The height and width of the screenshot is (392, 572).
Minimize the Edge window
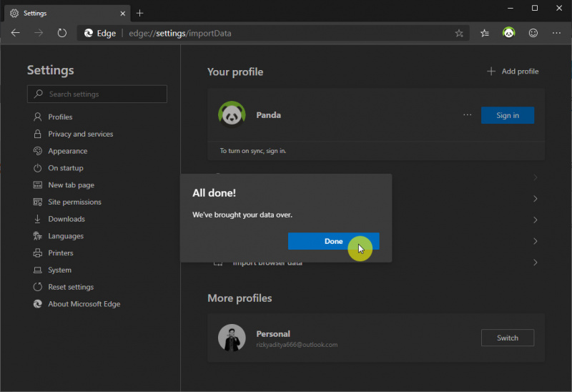[511, 8]
